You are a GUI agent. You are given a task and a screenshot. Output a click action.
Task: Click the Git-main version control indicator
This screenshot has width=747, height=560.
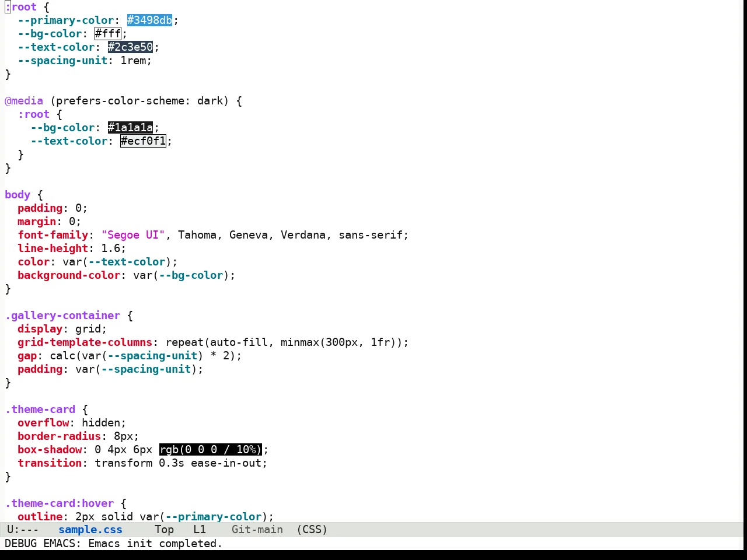[257, 530]
